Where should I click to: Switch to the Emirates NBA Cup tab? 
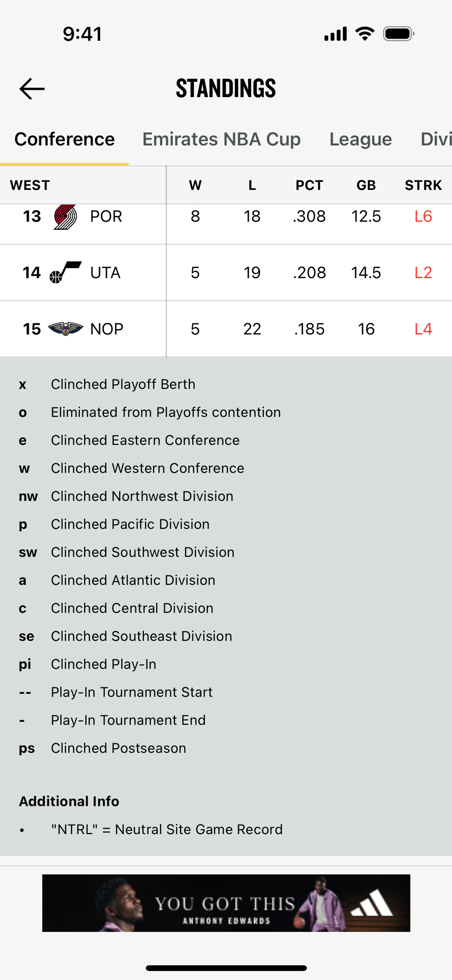222,139
